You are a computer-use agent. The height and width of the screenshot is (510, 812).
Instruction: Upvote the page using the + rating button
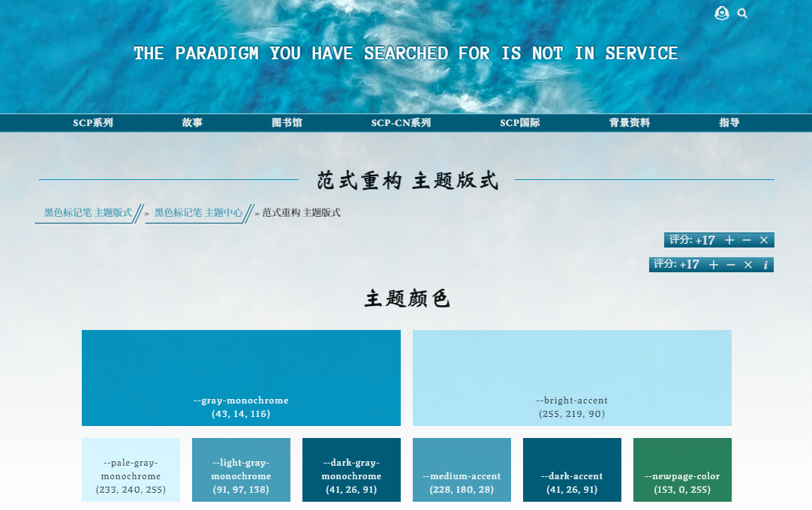click(729, 240)
